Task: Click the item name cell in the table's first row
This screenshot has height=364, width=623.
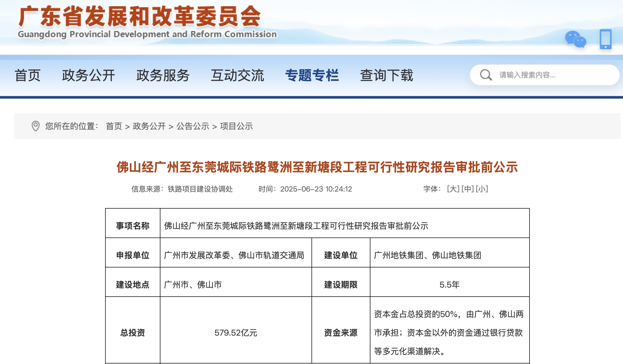Action: (345, 223)
